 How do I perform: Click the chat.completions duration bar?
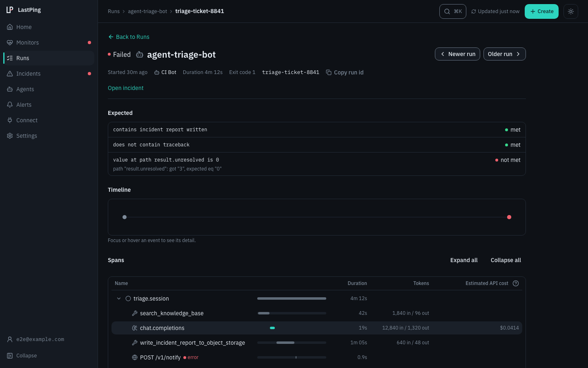tap(272, 328)
